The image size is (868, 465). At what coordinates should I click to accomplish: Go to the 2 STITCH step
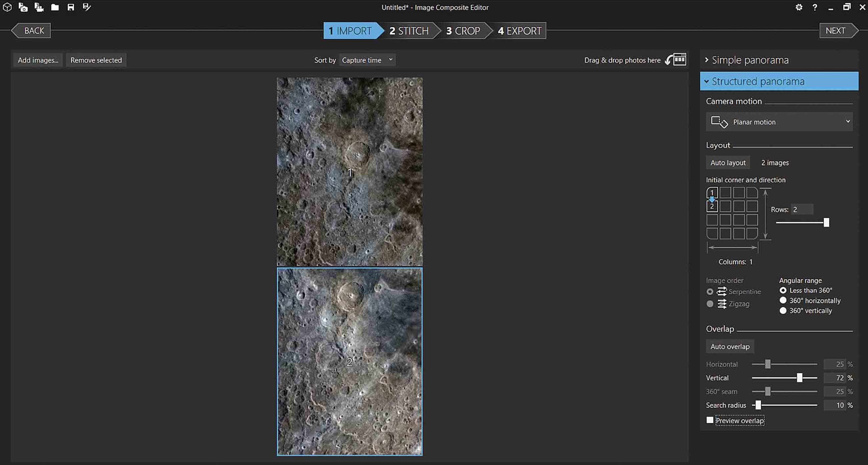tap(409, 31)
